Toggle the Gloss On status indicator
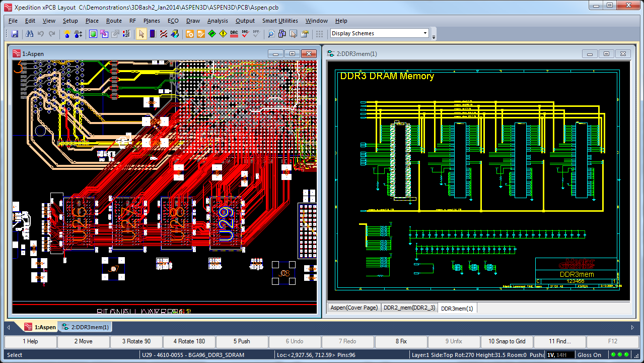644x363 pixels. (x=589, y=355)
